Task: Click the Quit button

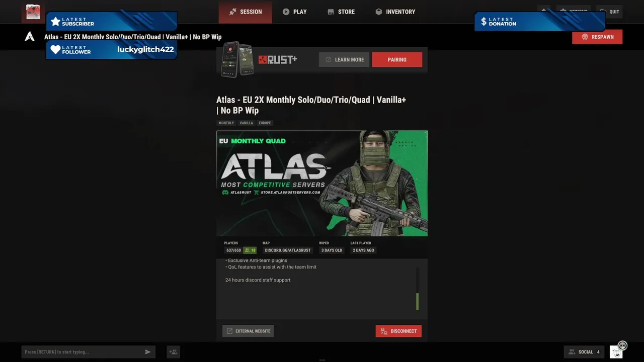Action: pos(610,12)
